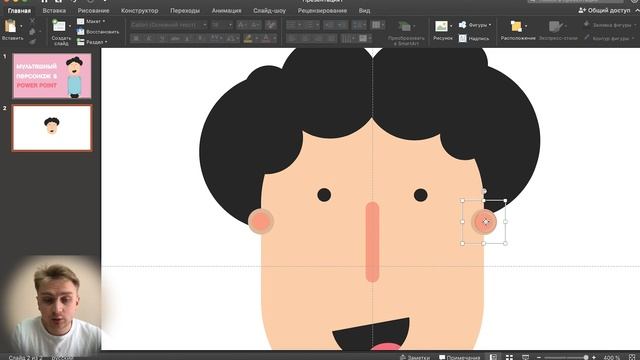
Task: Open the font size combo box
Action: 222,25
